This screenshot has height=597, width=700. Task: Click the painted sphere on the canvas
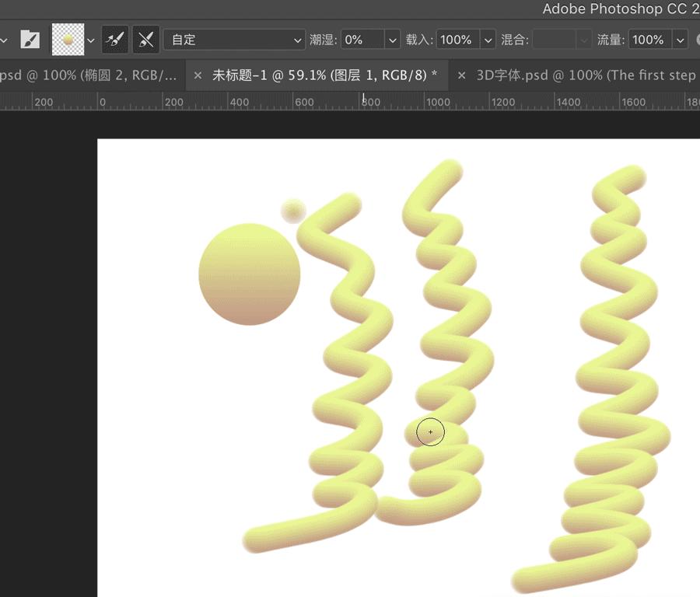[249, 276]
